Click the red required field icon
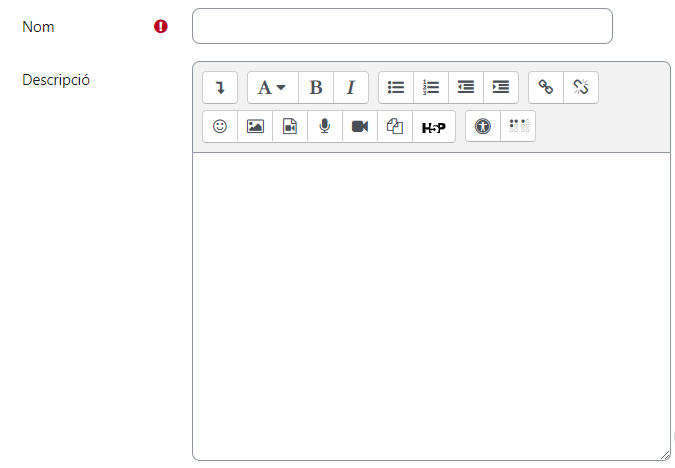675x468 pixels. [x=161, y=26]
